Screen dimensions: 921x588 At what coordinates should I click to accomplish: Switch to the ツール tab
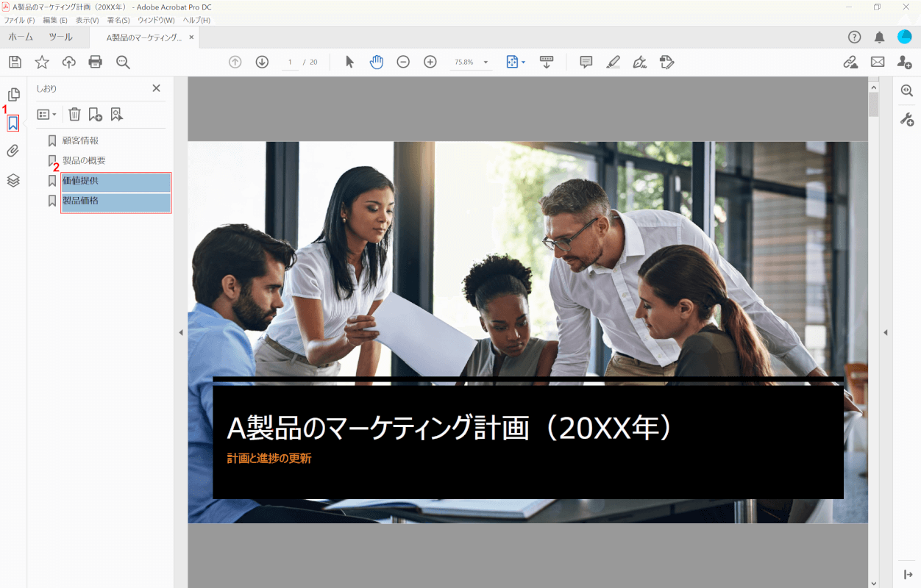pyautogui.click(x=60, y=37)
